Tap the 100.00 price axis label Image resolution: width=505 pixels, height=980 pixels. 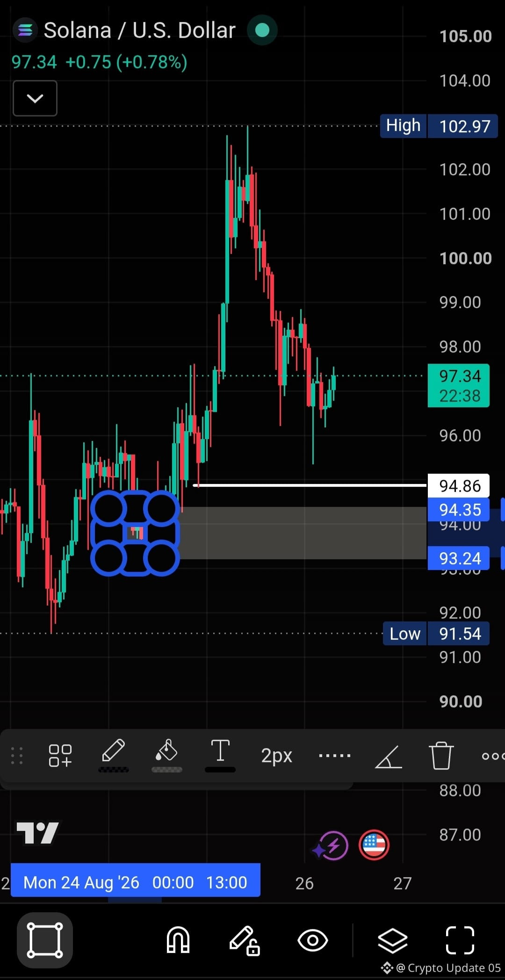(x=466, y=259)
